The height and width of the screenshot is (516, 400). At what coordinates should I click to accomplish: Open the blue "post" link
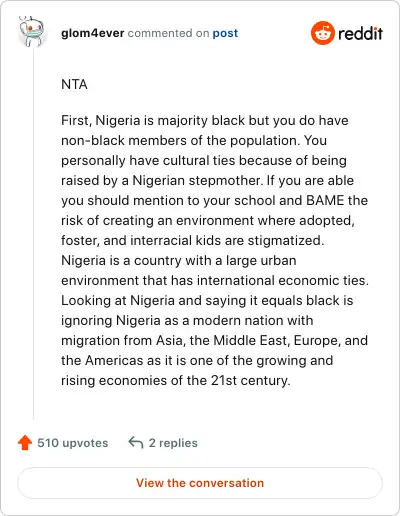click(225, 33)
